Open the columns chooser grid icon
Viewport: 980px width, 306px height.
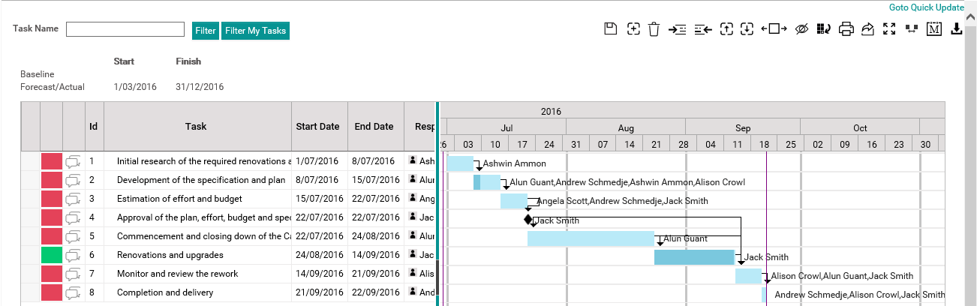[824, 29]
